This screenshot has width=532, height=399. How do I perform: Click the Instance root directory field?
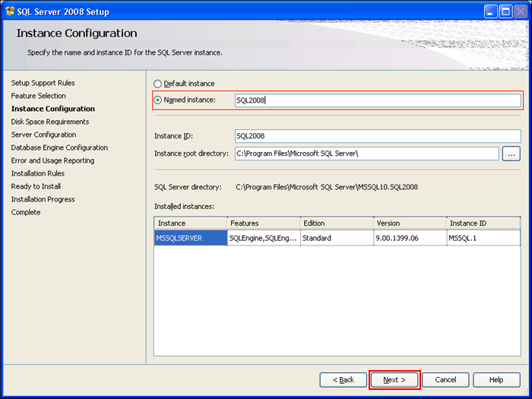point(366,154)
